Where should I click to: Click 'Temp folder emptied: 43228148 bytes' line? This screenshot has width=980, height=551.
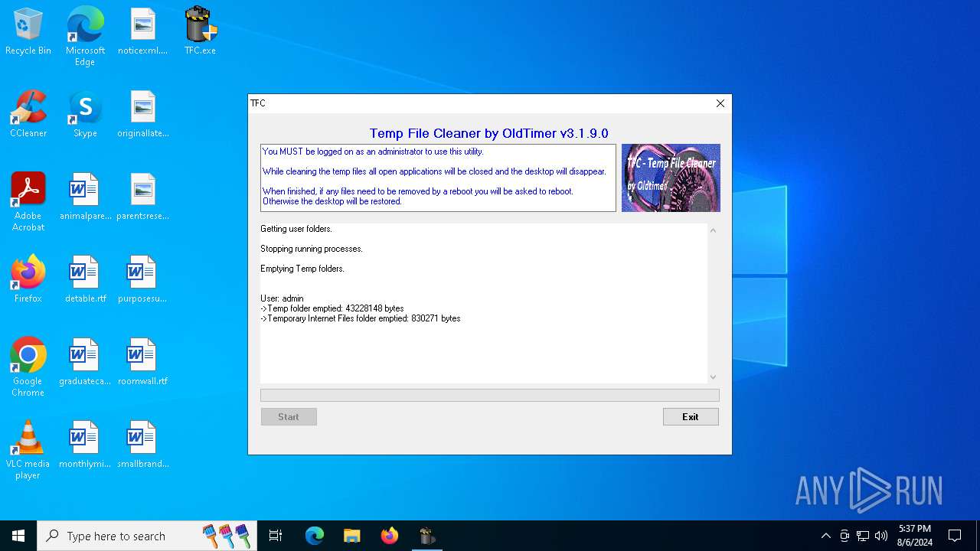coord(332,308)
